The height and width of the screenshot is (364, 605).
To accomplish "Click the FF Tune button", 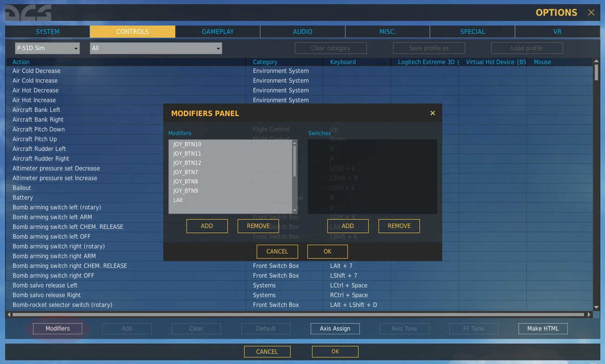I will (474, 328).
